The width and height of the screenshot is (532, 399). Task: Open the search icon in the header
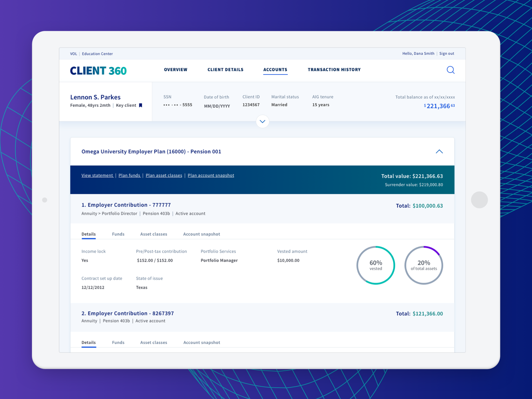tap(451, 70)
